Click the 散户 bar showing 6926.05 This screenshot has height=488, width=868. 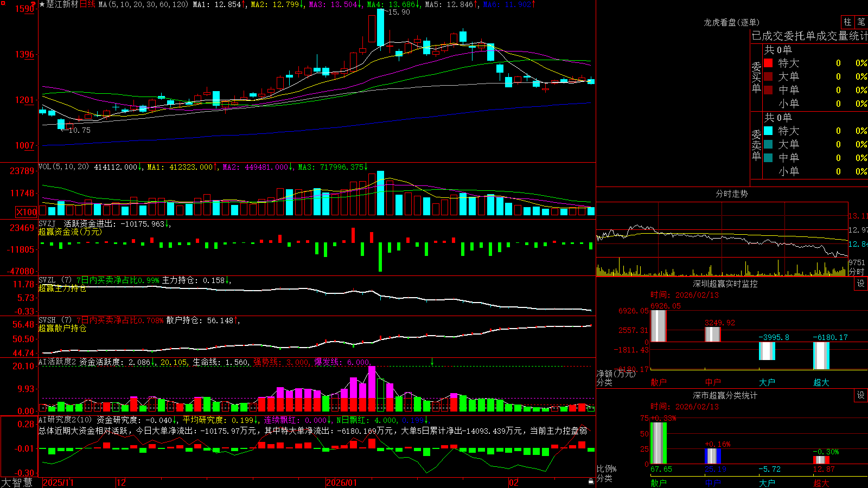click(x=659, y=326)
